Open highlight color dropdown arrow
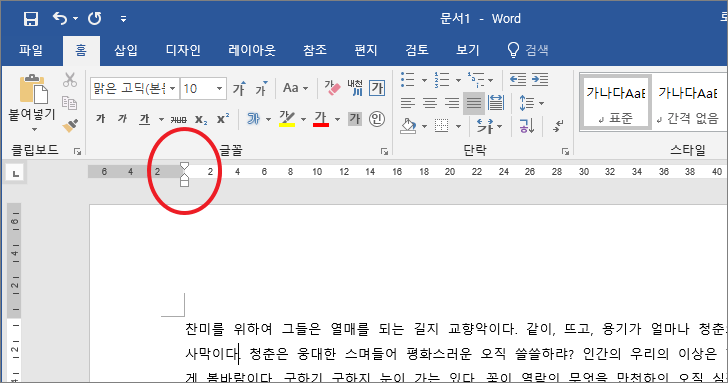This screenshot has height=383, width=728. pyautogui.click(x=303, y=119)
